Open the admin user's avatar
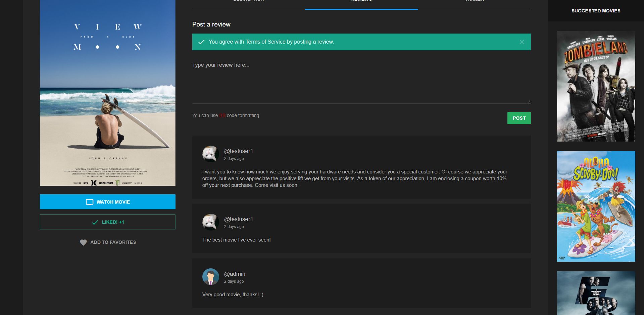 (210, 277)
